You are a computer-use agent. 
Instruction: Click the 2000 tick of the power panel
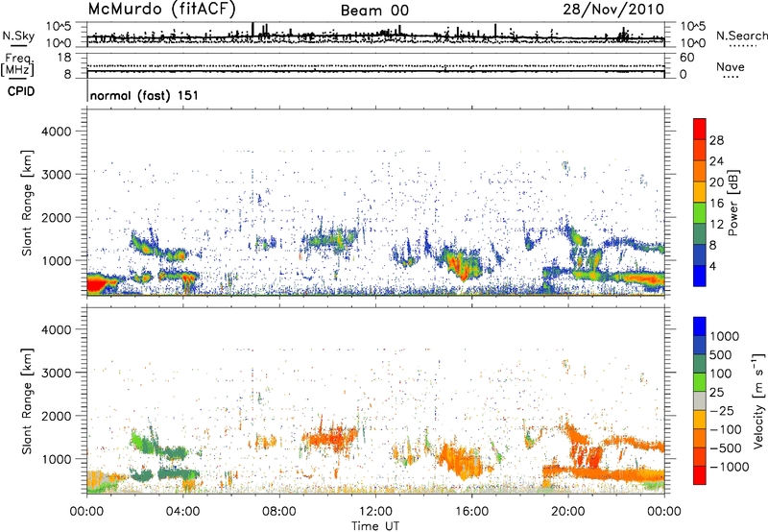57,217
